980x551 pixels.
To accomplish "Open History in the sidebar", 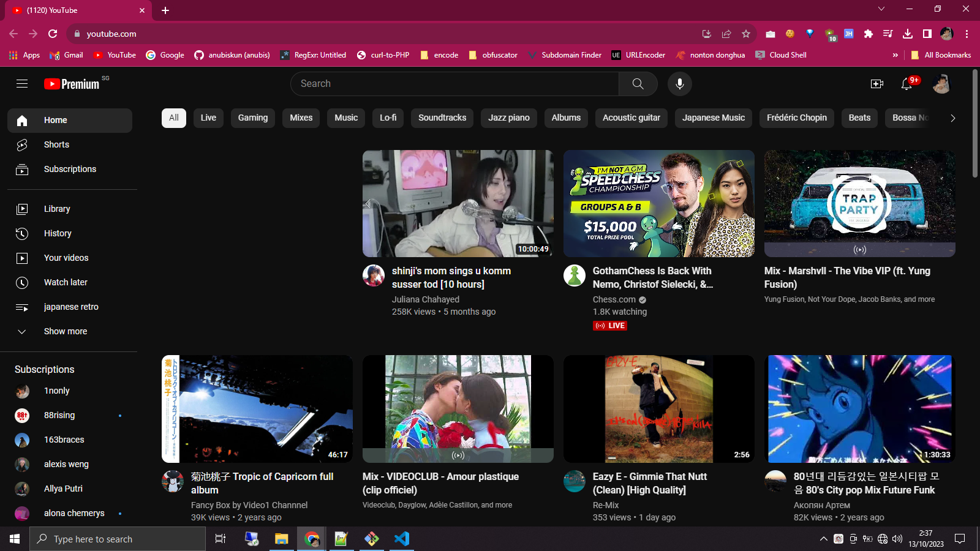I will (x=70, y=234).
